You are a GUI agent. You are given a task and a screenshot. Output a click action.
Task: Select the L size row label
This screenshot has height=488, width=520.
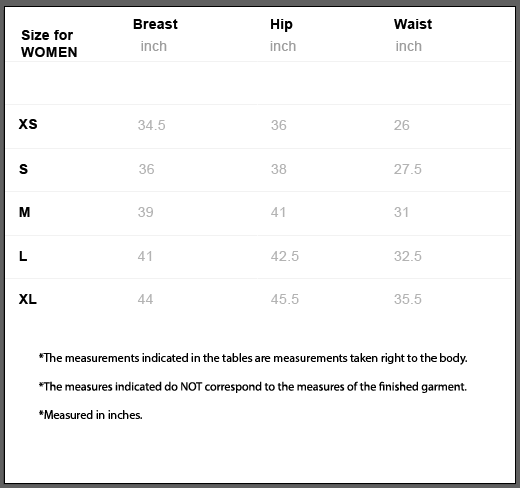(x=23, y=256)
